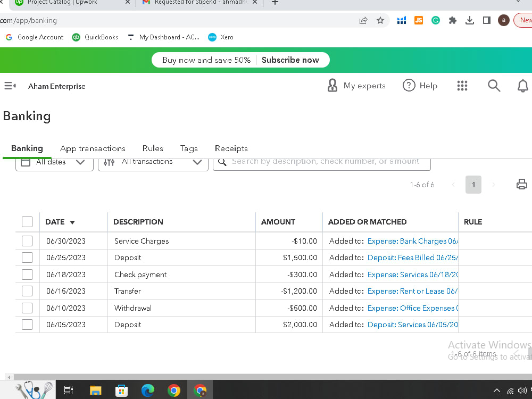Open the Receipts tab
Screen dimensions: 532x399
231,148
